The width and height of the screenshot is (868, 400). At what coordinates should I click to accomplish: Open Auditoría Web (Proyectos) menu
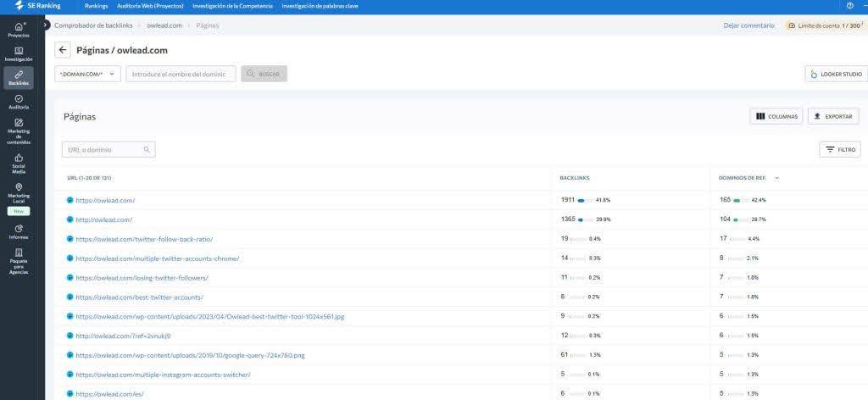[150, 6]
